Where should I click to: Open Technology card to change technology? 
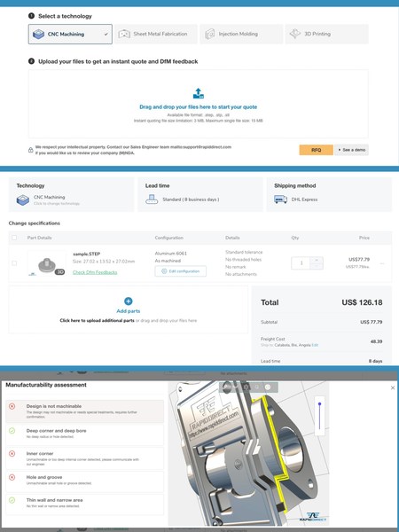pos(71,194)
